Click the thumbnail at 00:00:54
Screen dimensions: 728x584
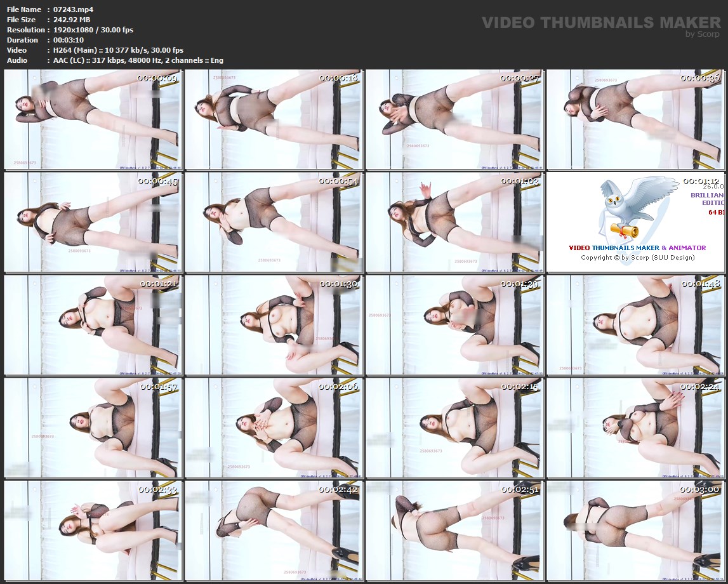pyautogui.click(x=274, y=222)
